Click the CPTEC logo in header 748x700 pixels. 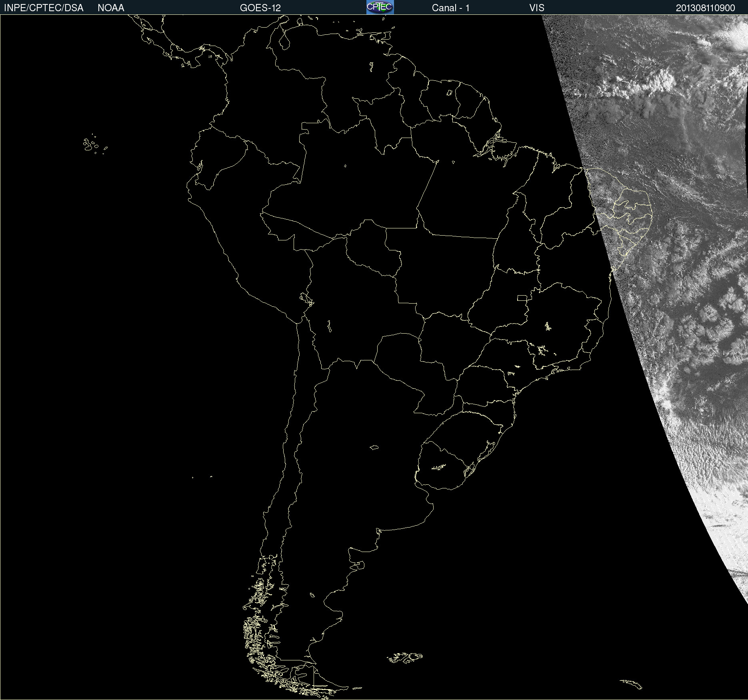tap(380, 7)
